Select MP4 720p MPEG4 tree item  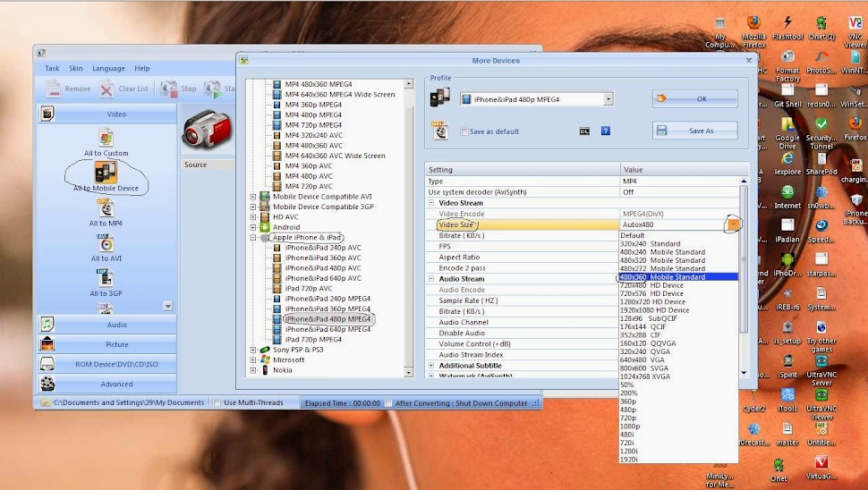point(313,125)
